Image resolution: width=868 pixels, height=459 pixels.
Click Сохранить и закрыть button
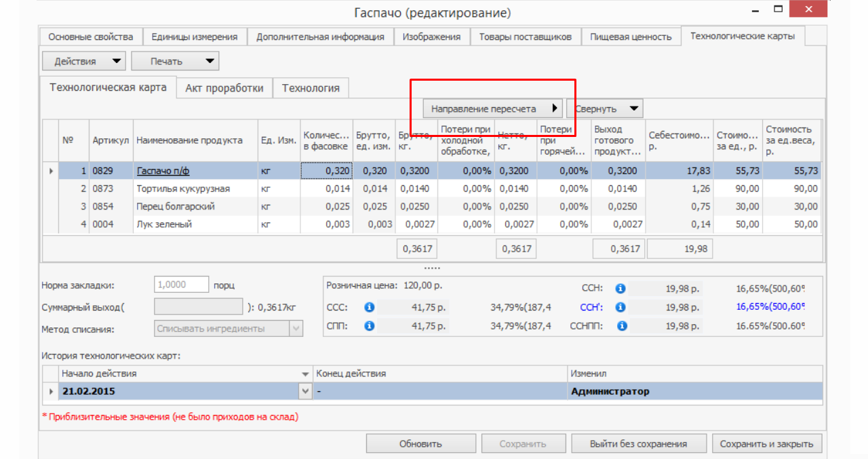click(x=767, y=444)
